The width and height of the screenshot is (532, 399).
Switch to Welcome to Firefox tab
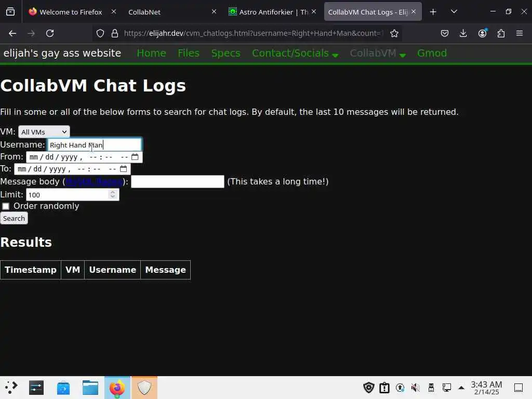click(71, 12)
